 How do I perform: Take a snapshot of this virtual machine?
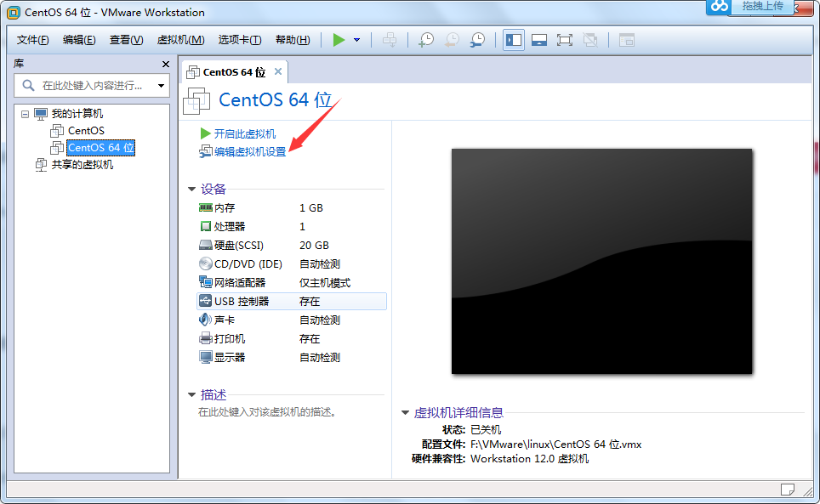coord(425,39)
